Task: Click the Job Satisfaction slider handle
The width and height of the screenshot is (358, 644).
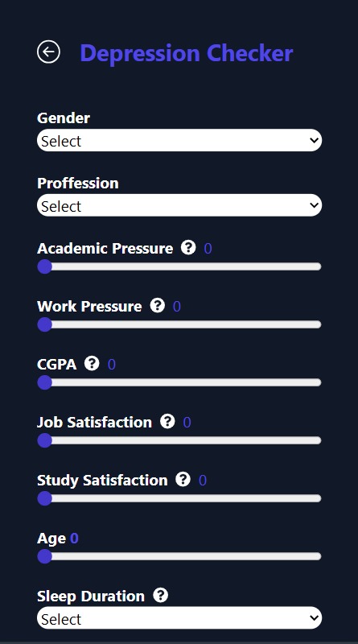Action: 44,440
